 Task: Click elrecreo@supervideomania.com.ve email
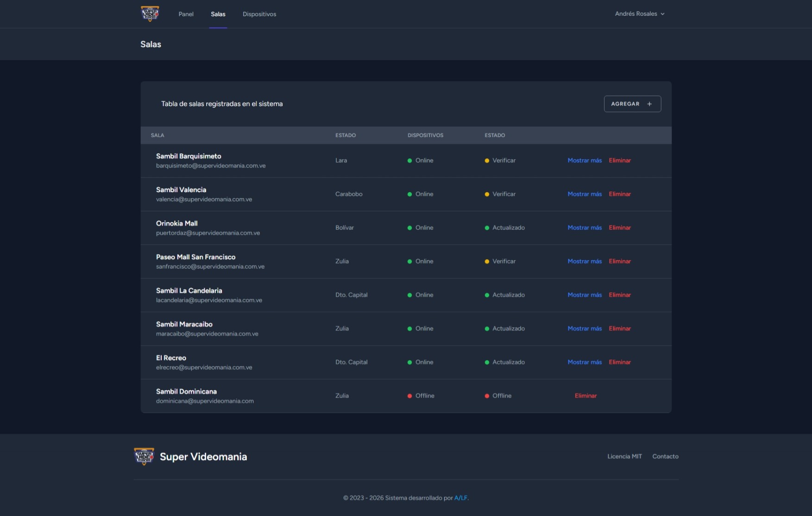204,367
